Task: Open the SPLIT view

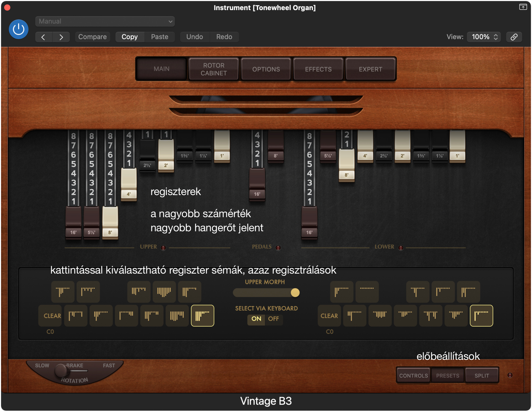Action: coord(482,376)
